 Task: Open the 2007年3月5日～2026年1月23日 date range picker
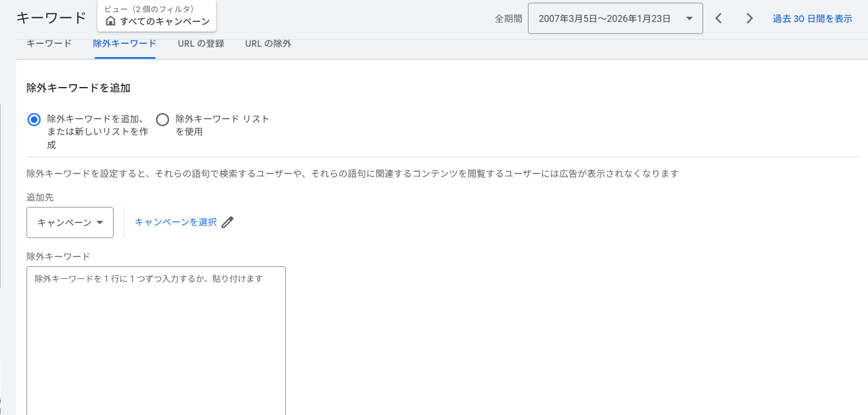(x=605, y=18)
